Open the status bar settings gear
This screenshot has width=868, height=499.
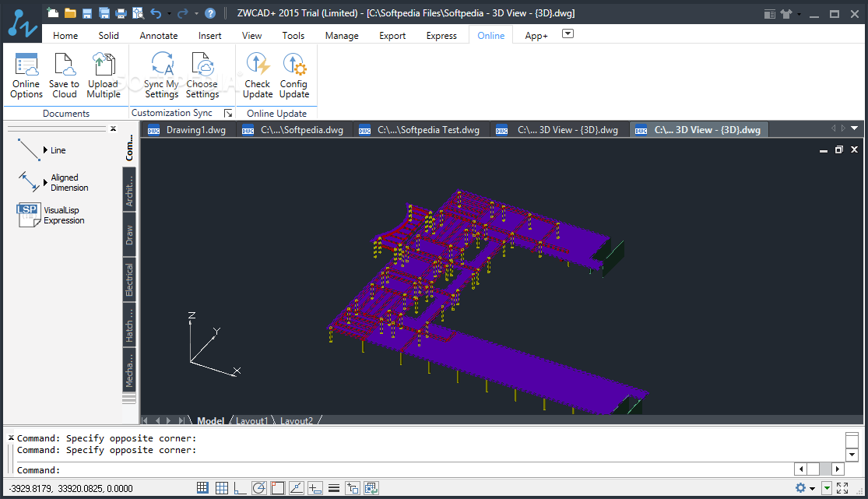pos(800,488)
